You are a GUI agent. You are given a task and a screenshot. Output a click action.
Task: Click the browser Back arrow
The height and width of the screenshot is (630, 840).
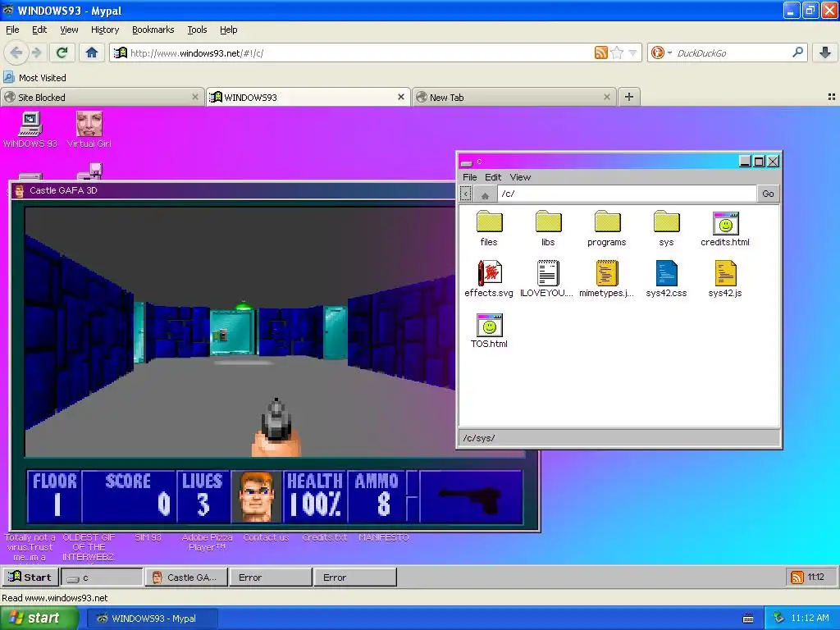pos(16,52)
